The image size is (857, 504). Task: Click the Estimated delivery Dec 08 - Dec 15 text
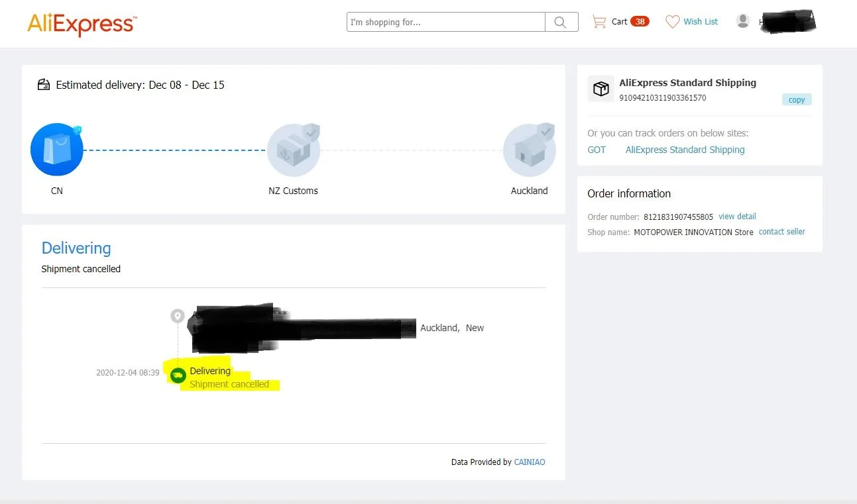click(x=140, y=85)
